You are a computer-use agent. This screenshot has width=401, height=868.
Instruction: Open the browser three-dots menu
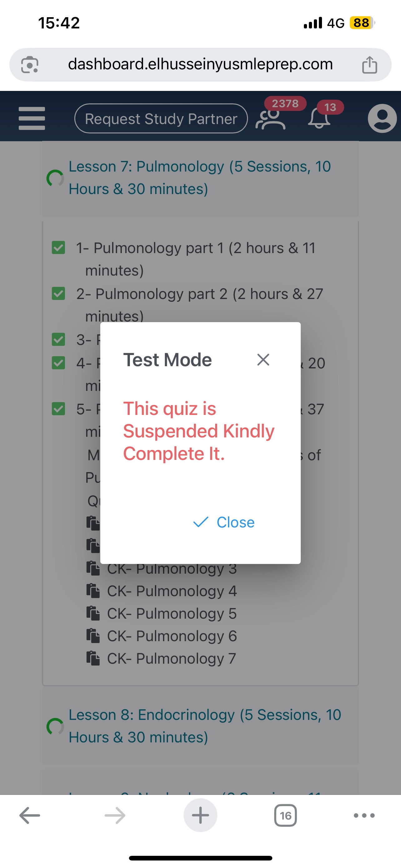(x=364, y=816)
